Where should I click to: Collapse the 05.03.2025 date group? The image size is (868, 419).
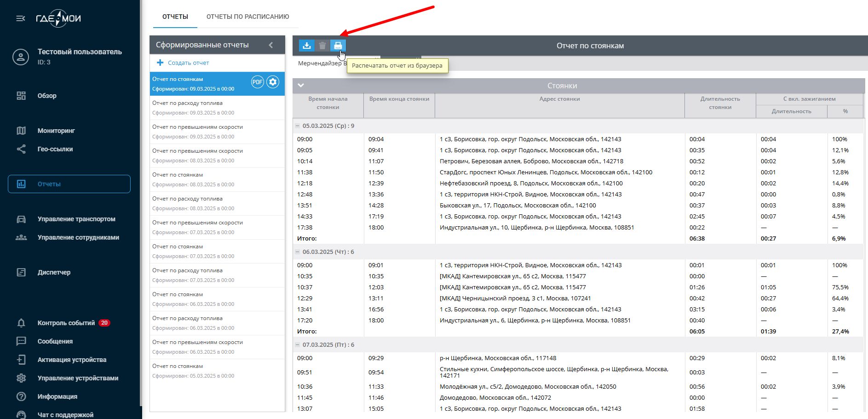coord(298,126)
